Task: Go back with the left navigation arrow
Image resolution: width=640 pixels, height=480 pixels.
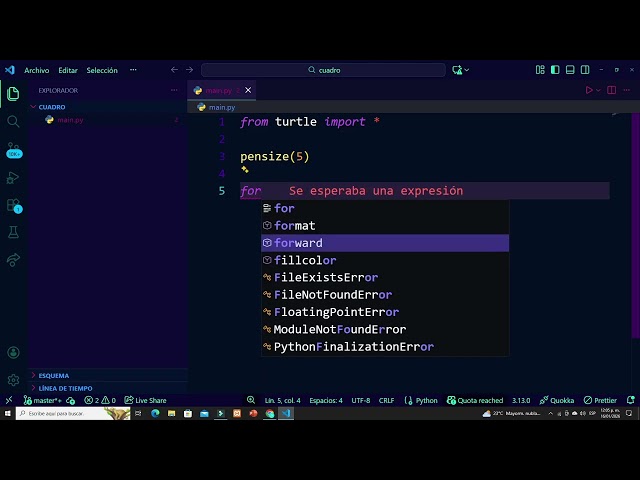Action: (x=174, y=70)
